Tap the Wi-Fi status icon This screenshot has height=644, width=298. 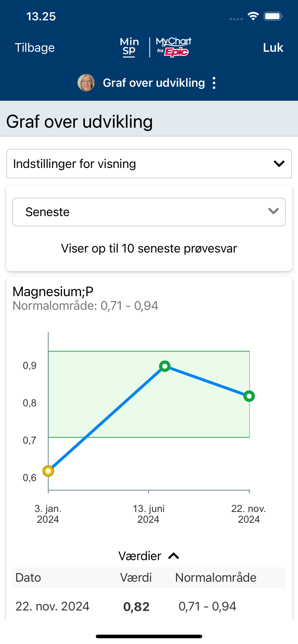pos(253,16)
